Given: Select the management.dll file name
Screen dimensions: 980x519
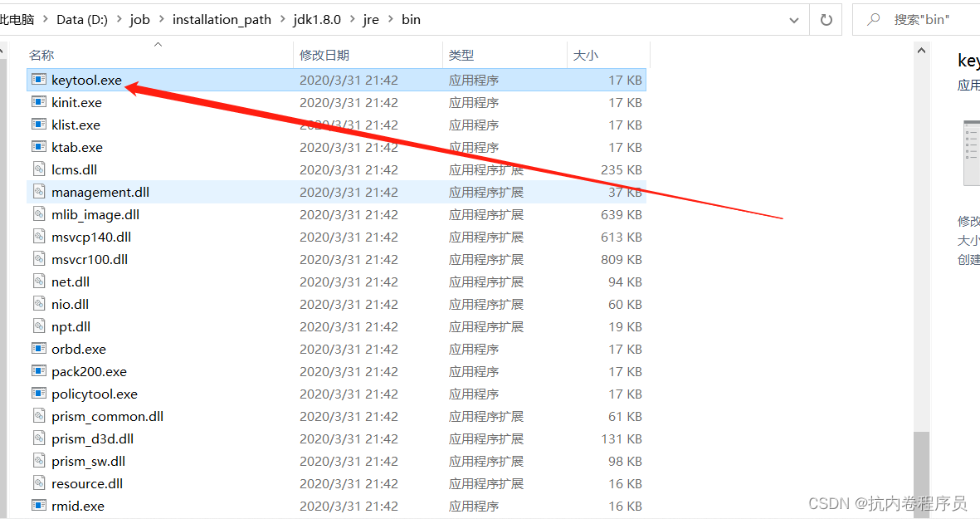Looking at the screenshot, I should click(100, 192).
